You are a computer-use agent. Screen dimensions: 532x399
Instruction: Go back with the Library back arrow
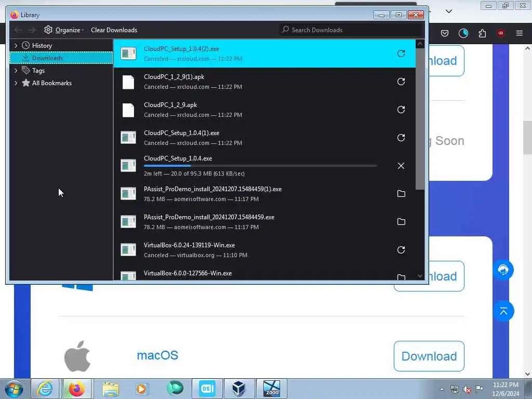pyautogui.click(x=18, y=30)
